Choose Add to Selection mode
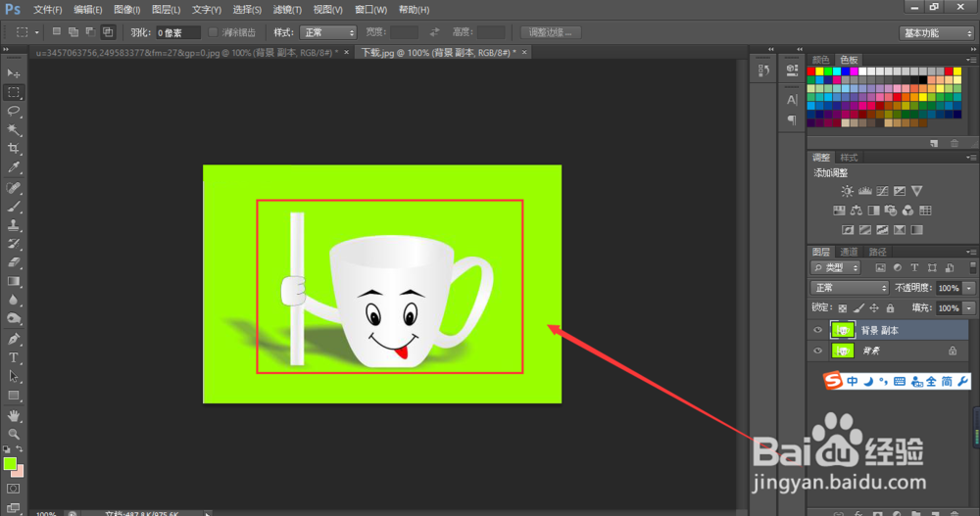This screenshot has height=516, width=980. [x=73, y=32]
